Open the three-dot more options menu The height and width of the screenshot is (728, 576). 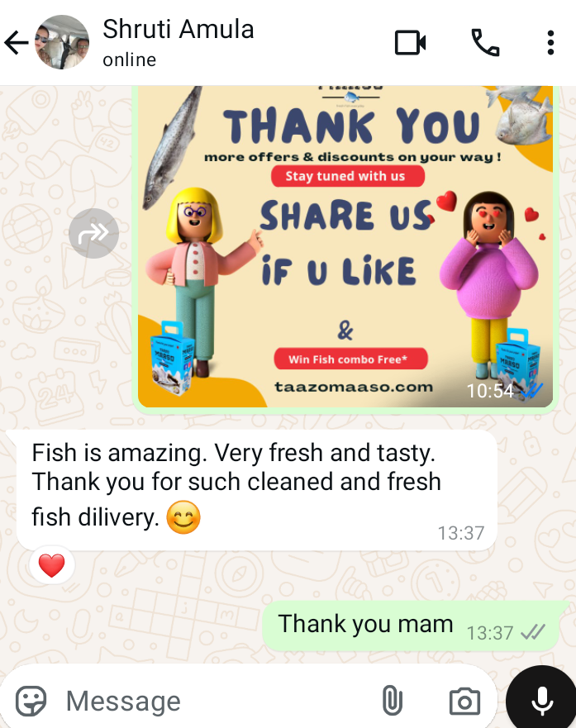pyautogui.click(x=550, y=43)
